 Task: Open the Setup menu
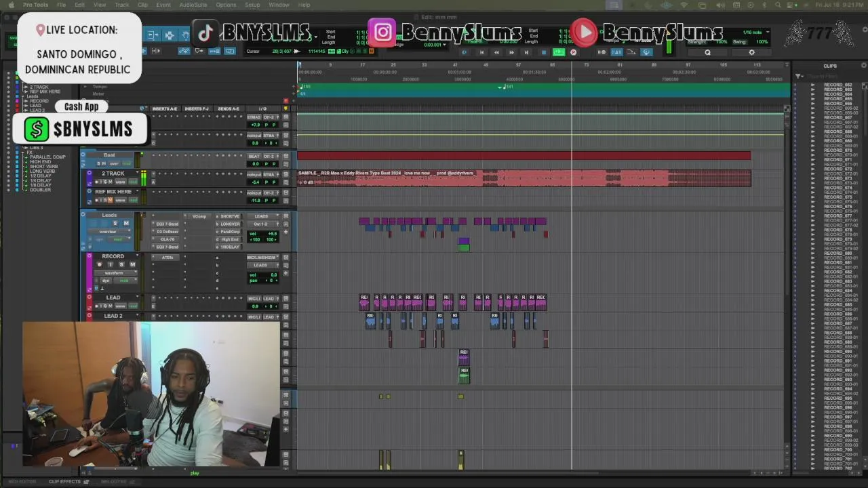tap(252, 5)
